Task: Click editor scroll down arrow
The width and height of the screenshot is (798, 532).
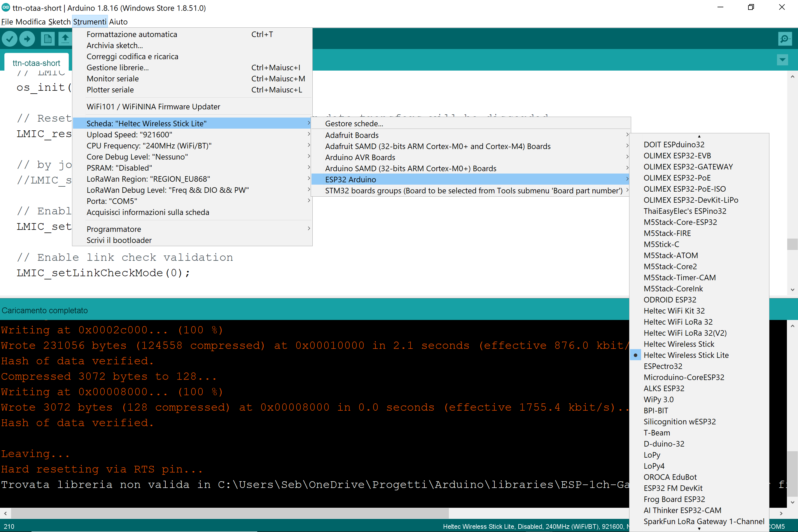Action: coord(792,290)
